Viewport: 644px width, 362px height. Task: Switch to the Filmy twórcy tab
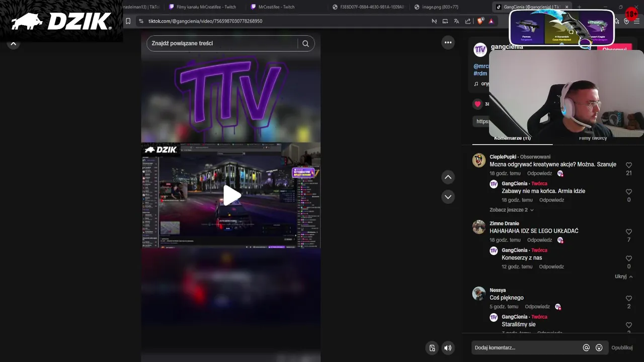(593, 138)
